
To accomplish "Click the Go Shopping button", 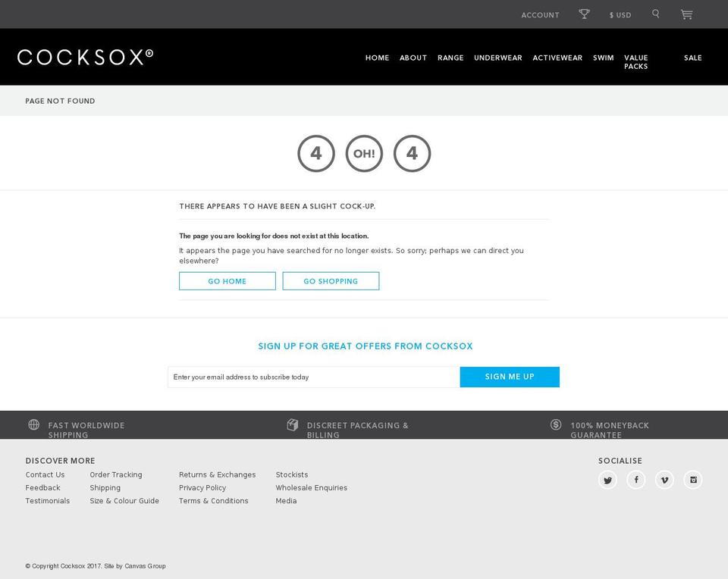I will pos(331,281).
